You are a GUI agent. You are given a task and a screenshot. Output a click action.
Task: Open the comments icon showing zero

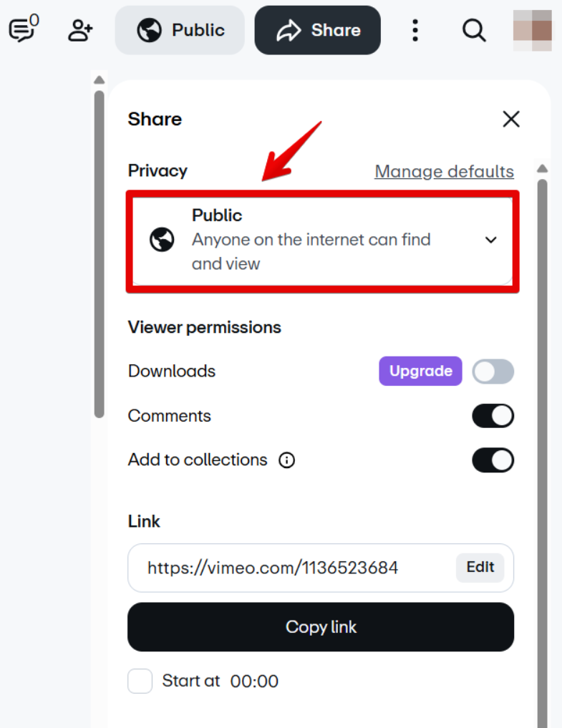point(23,29)
